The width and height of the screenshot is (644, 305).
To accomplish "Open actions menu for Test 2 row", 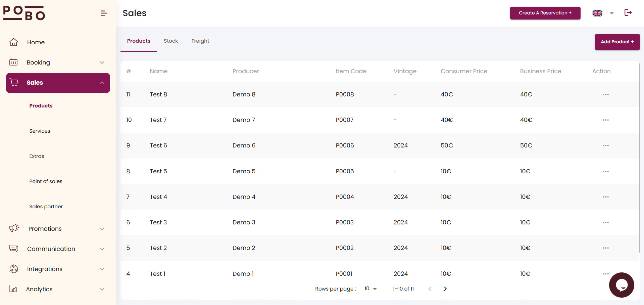I will point(605,248).
